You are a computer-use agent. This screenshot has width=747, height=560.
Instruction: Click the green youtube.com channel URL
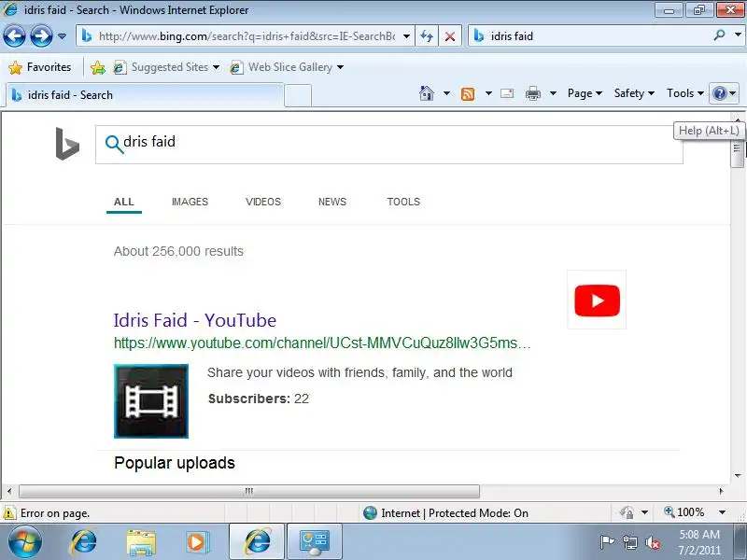coord(322,343)
